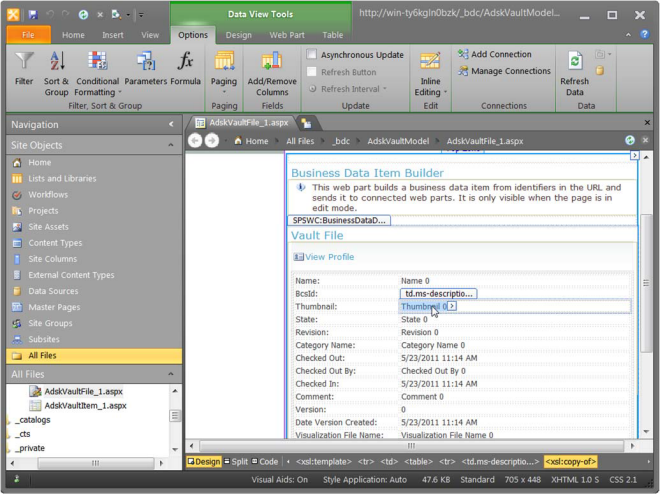Select the xsl:copy-of tag in tag selector
This screenshot has height=494, width=660.
click(x=570, y=462)
